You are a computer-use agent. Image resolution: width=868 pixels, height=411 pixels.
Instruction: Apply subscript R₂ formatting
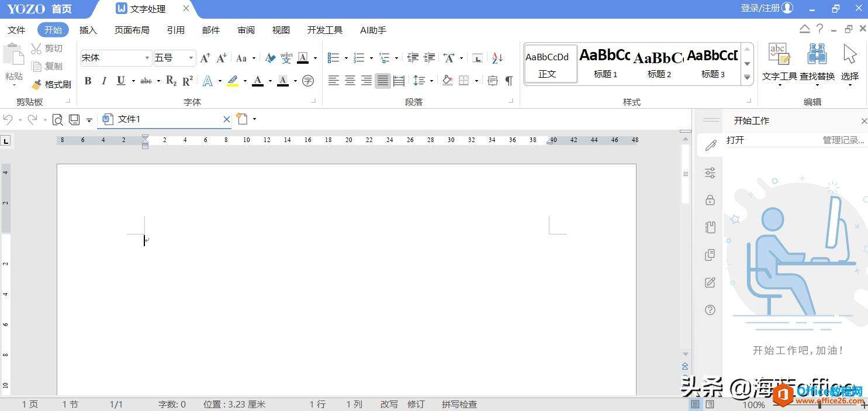tap(171, 81)
